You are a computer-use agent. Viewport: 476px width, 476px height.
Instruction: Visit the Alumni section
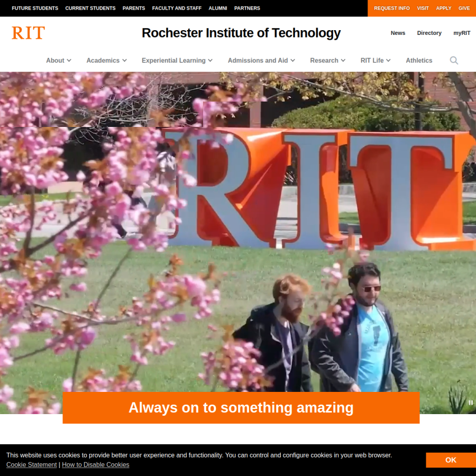click(218, 8)
